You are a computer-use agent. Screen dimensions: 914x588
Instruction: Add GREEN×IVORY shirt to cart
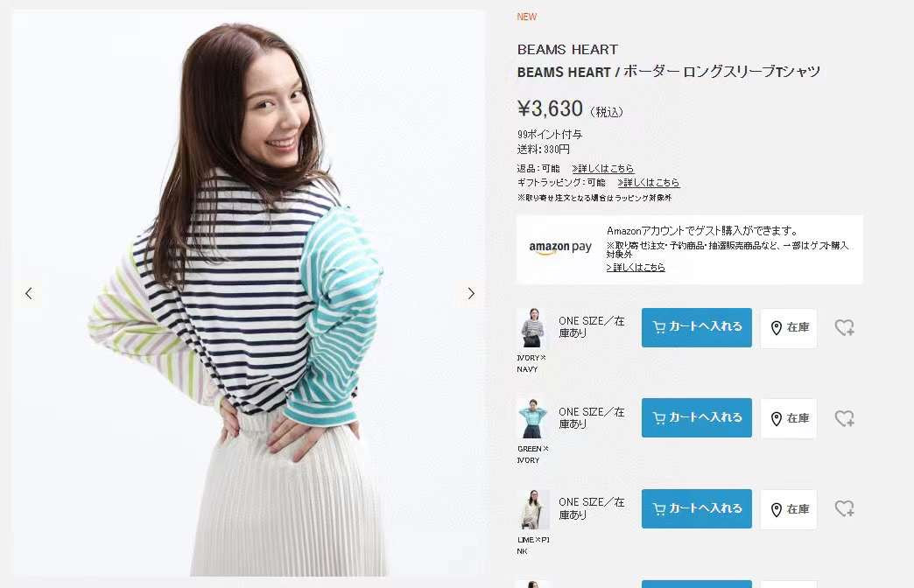pos(697,418)
